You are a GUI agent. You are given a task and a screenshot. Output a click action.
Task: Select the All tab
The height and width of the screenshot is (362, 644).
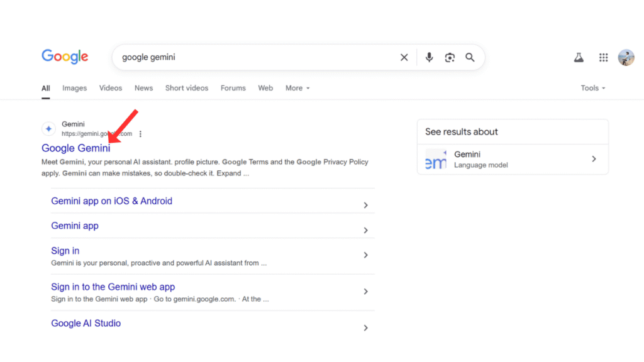coord(45,88)
